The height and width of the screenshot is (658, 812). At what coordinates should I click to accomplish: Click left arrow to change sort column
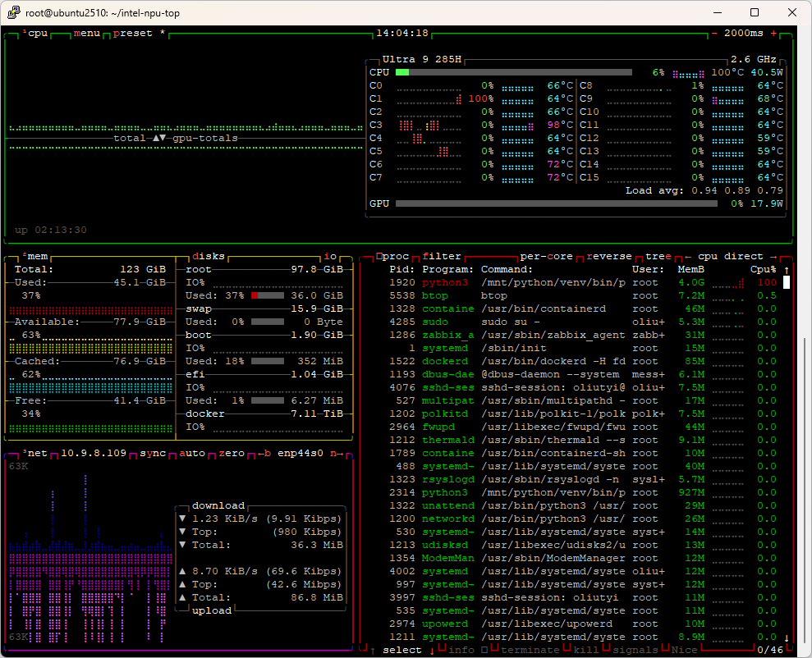pos(688,257)
